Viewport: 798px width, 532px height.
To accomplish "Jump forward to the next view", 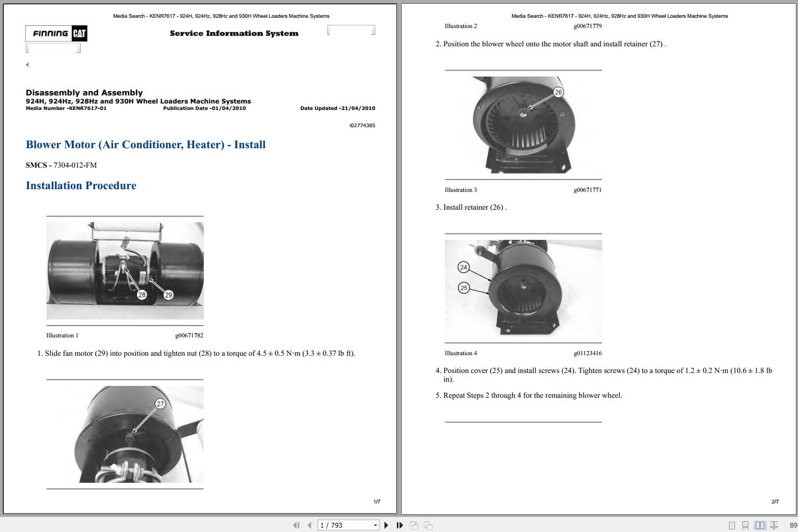I will tap(428, 524).
